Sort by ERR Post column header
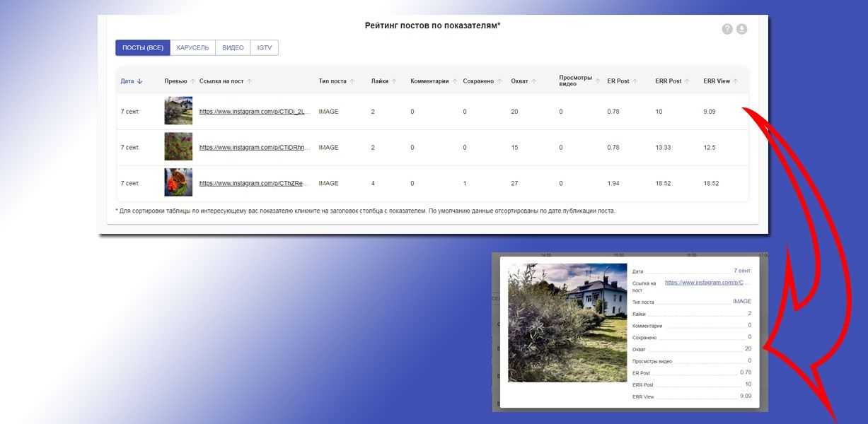 [x=669, y=81]
